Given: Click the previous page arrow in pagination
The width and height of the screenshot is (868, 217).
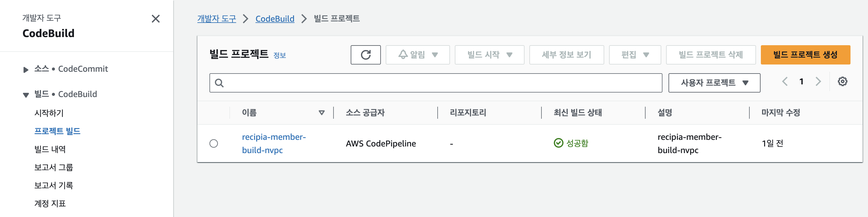Looking at the screenshot, I should [x=785, y=81].
